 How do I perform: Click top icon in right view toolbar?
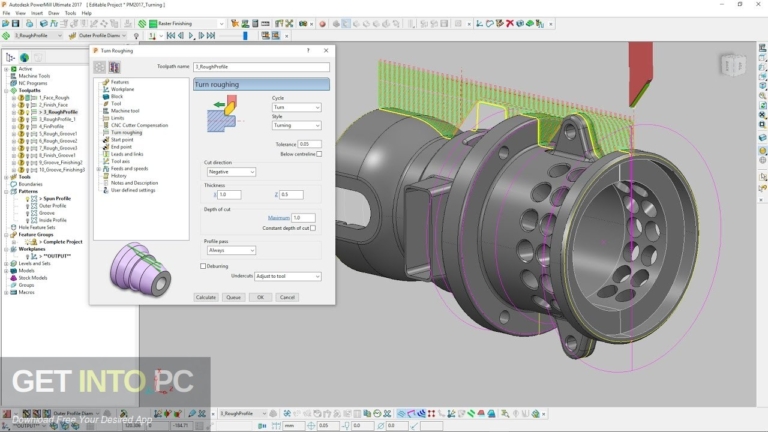point(763,48)
